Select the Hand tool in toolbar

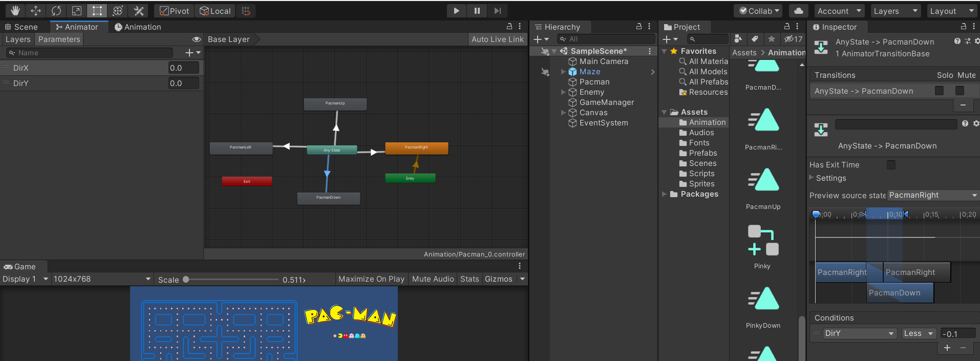click(15, 11)
